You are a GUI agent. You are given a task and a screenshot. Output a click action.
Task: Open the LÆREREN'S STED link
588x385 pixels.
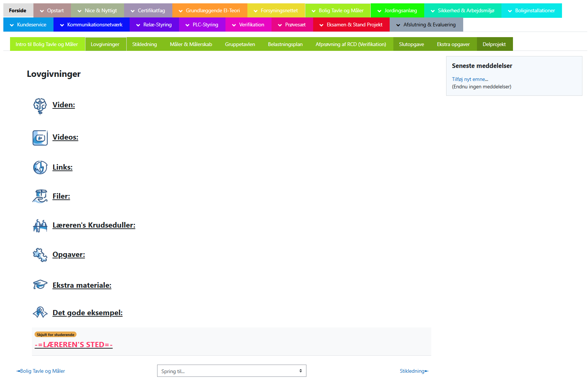74,345
